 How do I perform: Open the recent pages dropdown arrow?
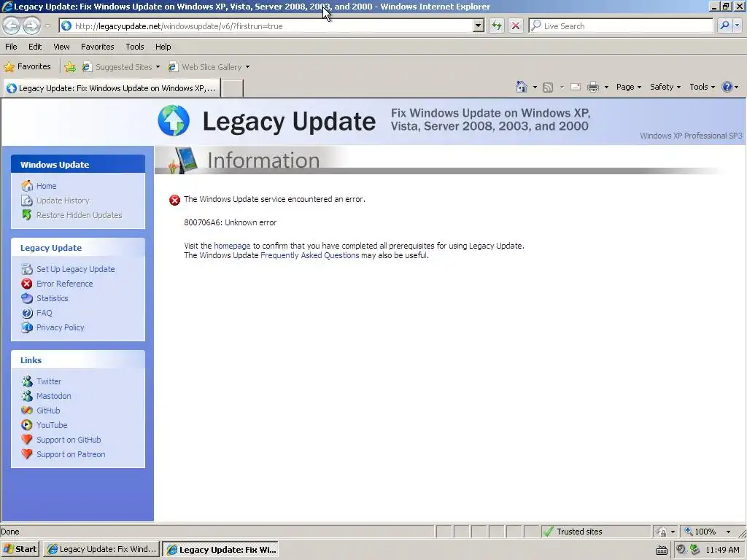point(47,26)
